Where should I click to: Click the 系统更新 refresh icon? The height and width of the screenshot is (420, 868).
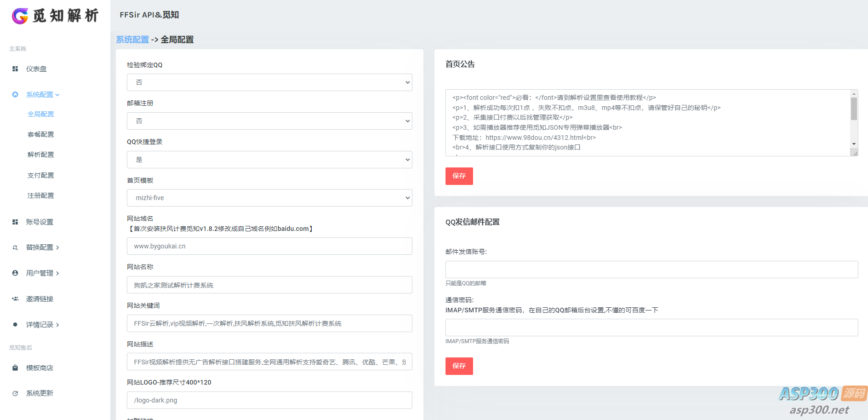tap(15, 393)
